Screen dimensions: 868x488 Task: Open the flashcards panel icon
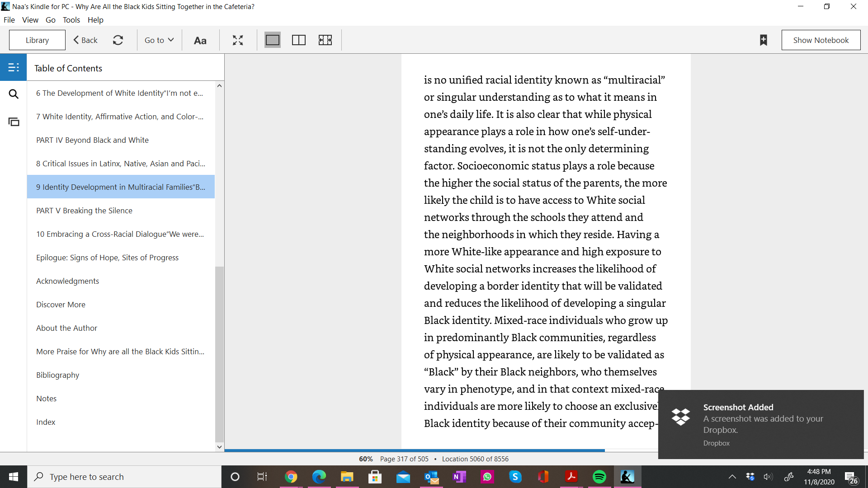(14, 122)
